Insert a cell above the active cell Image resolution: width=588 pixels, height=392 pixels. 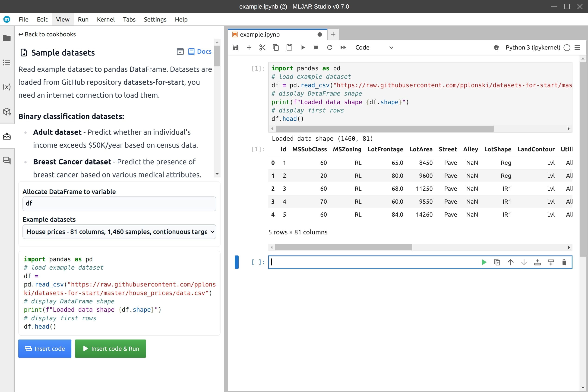[537, 262]
